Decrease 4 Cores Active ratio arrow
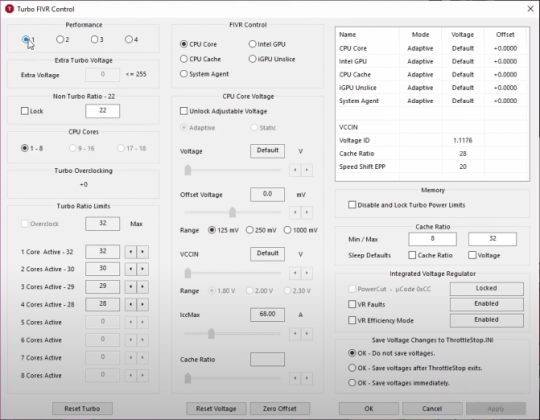 131,304
